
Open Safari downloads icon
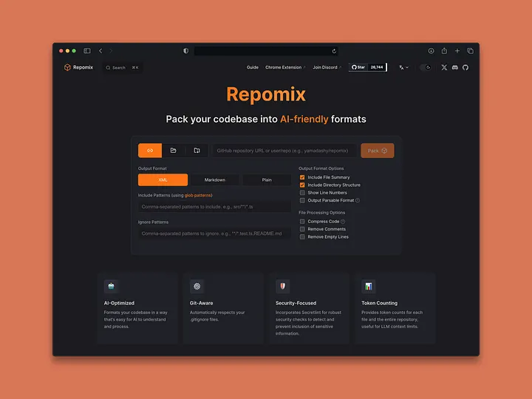click(431, 51)
